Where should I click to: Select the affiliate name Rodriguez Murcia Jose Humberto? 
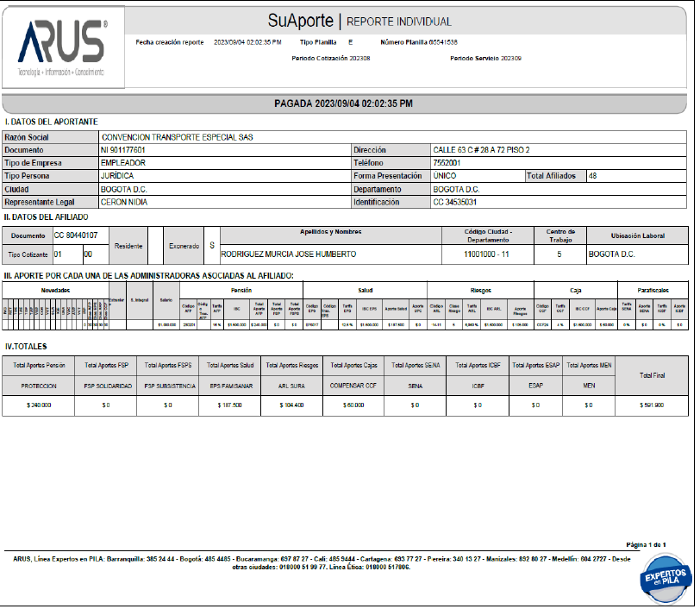click(x=289, y=255)
